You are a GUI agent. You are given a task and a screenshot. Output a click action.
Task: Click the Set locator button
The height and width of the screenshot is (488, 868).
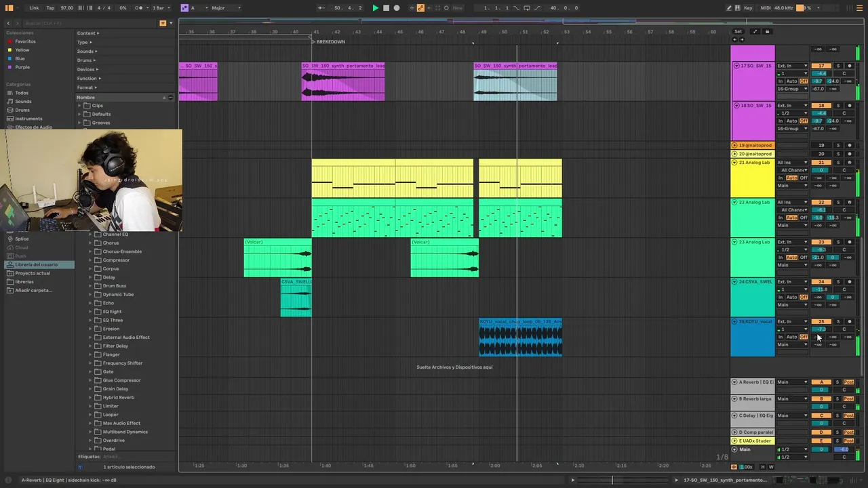tap(738, 32)
